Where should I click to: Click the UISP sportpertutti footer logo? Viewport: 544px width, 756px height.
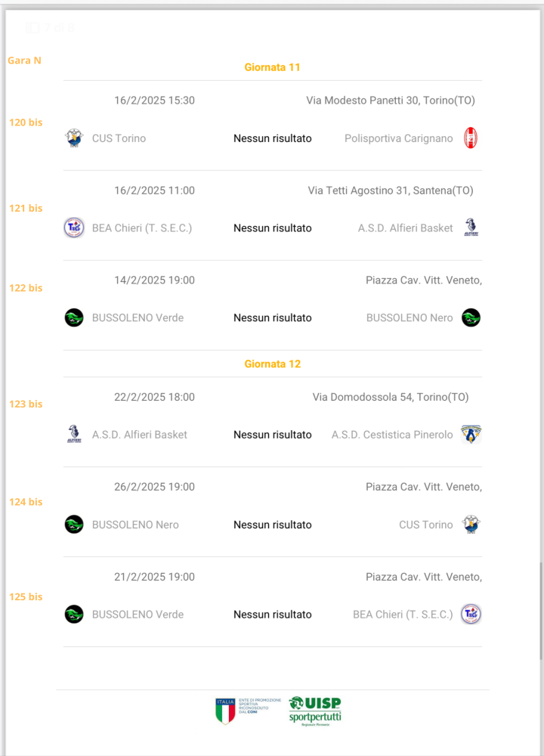pos(314,711)
